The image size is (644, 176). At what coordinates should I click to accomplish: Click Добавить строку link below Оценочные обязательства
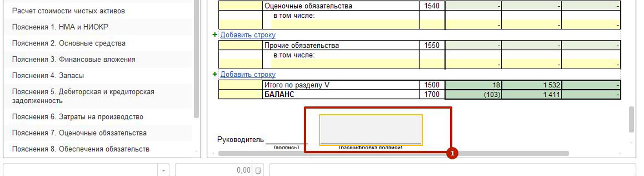click(248, 35)
